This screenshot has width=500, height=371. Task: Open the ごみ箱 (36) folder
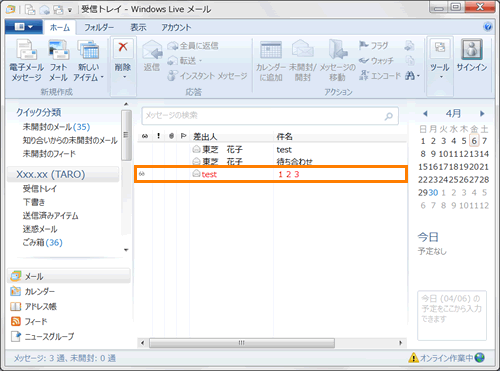pyautogui.click(x=42, y=243)
